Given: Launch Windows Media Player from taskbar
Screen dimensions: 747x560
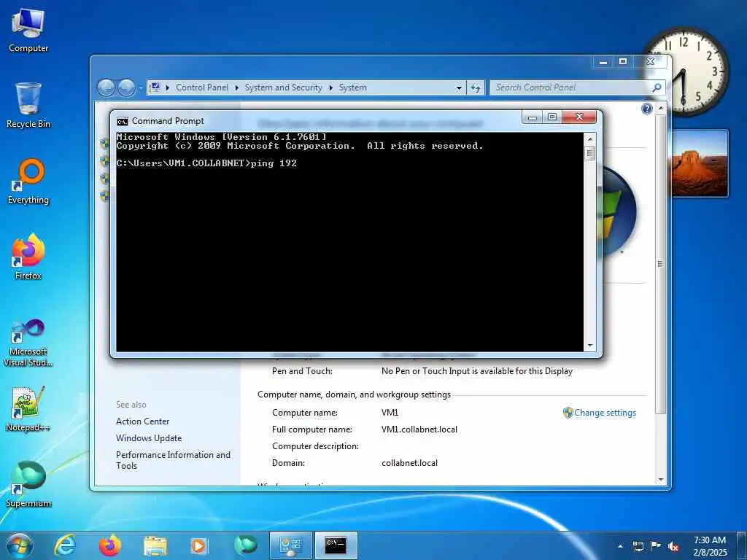Looking at the screenshot, I should (x=199, y=545).
